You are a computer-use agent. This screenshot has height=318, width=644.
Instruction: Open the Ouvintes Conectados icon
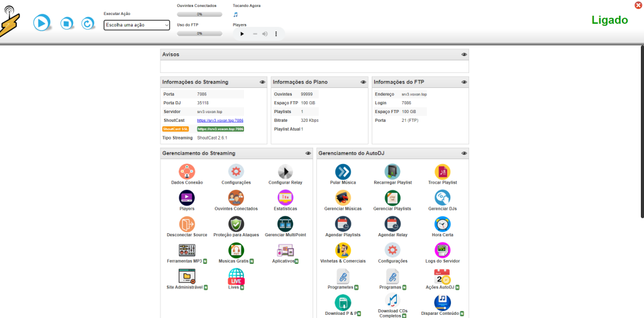236,198
